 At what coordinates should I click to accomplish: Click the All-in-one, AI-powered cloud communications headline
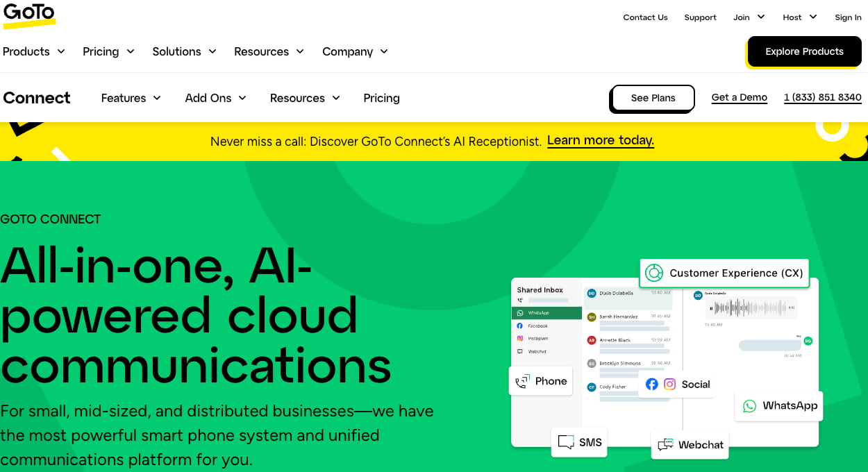(x=196, y=315)
